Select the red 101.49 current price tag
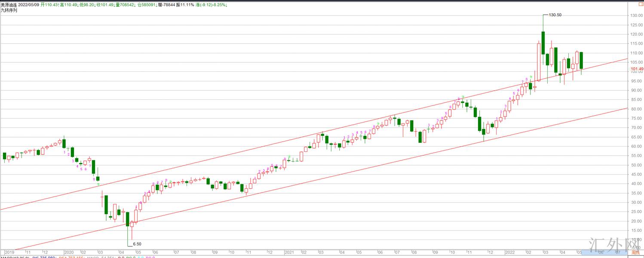Screen dimensions: 644x258 tap(637, 69)
